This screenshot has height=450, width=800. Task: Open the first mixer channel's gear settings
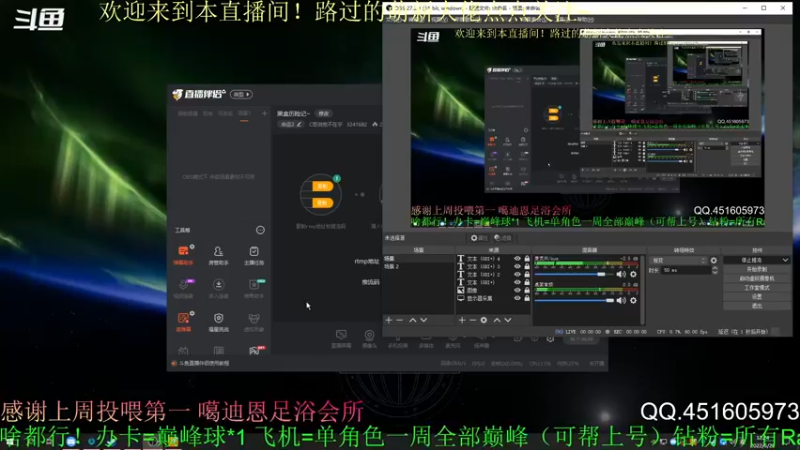pyautogui.click(x=633, y=274)
